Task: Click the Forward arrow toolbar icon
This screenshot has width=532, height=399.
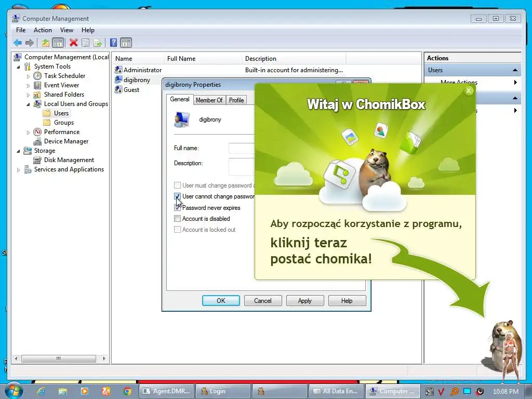Action: coord(30,43)
